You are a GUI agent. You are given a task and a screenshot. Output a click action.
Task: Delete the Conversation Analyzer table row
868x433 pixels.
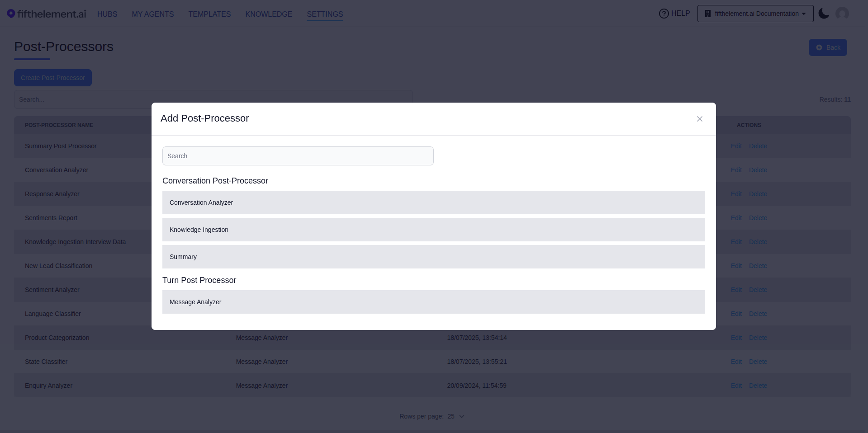[x=758, y=170]
